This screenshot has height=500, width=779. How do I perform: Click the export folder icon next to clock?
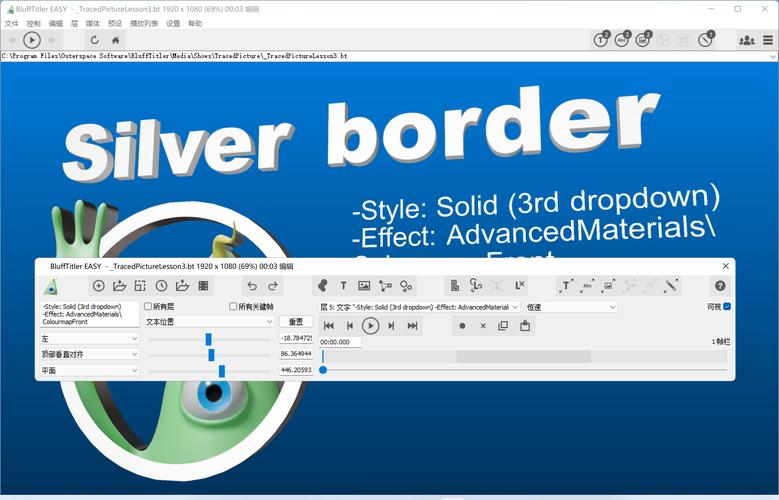(x=182, y=286)
